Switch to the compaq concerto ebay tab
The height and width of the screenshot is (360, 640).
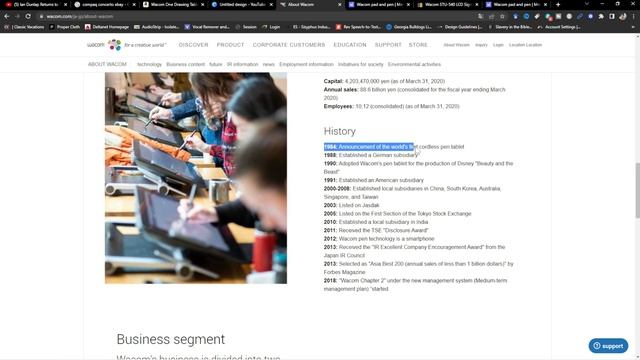coord(102,4)
